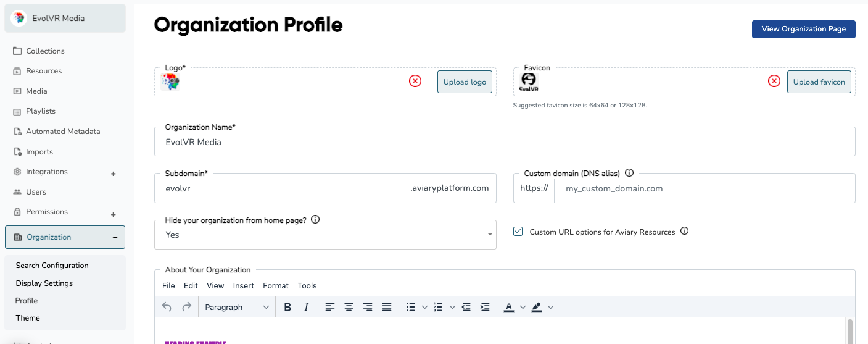Open the Format menu in editor

coord(276,285)
